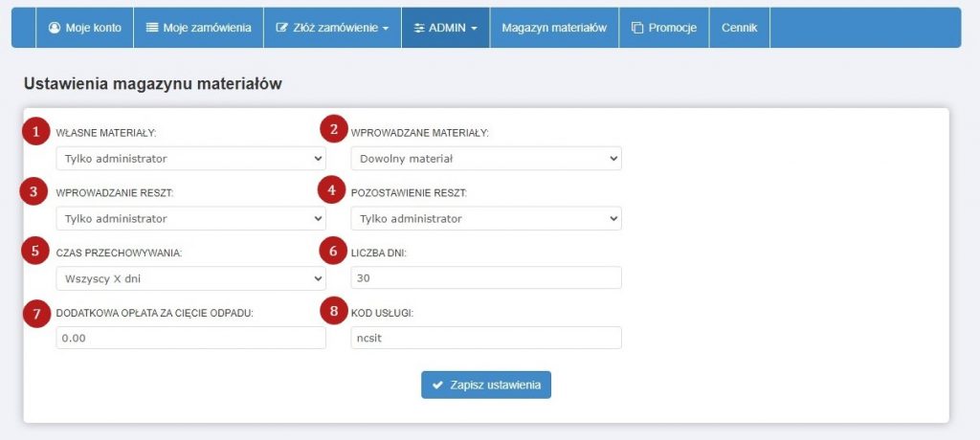Open the Czas przechowywania dropdown
Screen dimensions: 980x440
(x=190, y=278)
